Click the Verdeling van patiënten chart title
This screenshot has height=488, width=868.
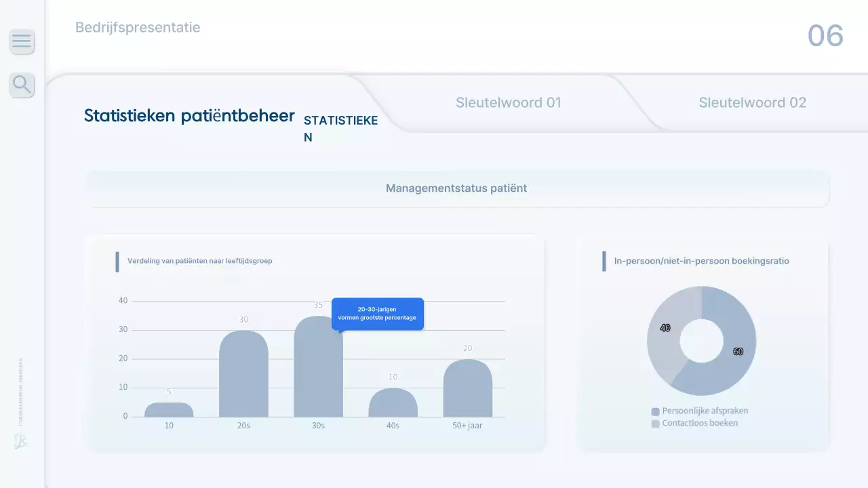(199, 261)
